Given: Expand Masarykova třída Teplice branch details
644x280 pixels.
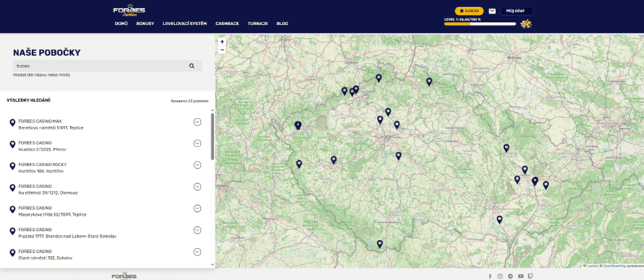Looking at the screenshot, I should pyautogui.click(x=197, y=208).
